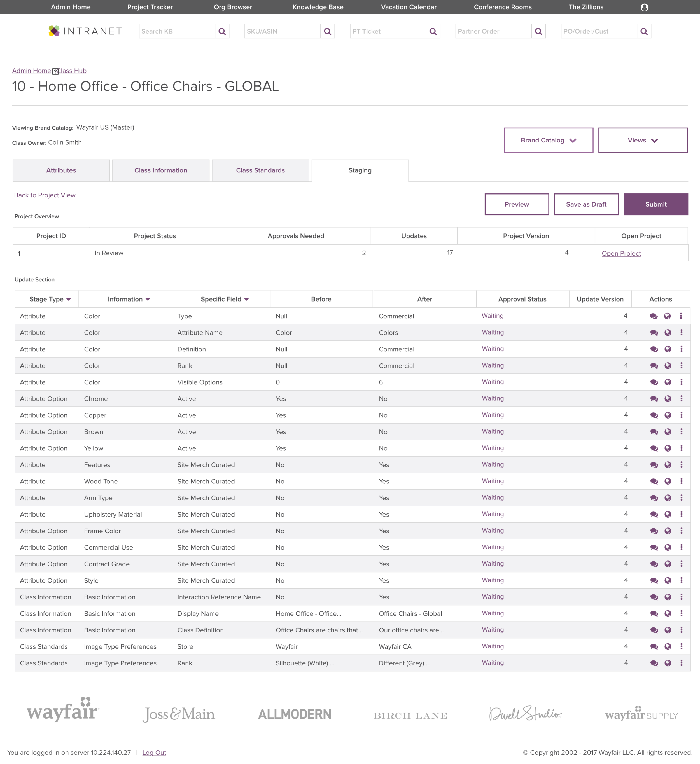The height and width of the screenshot is (764, 700).
Task: Open more actions for Commercial Use row
Action: click(x=682, y=548)
